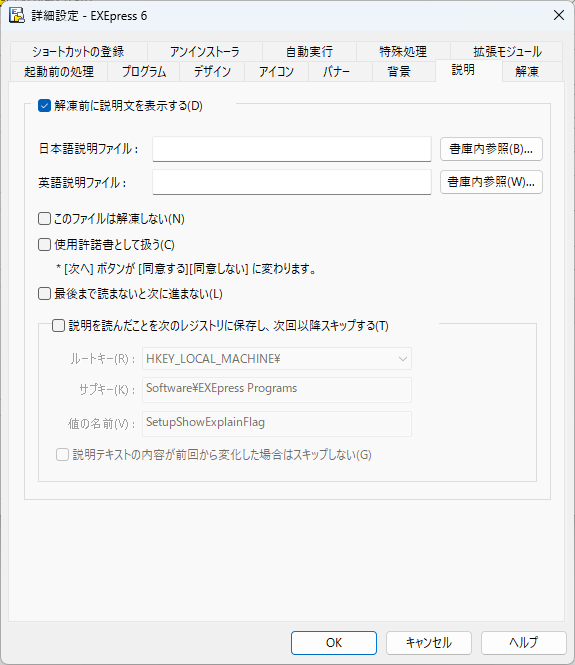Focus the 日本語説明ファイル input field
The height and width of the screenshot is (665, 575).
click(x=292, y=149)
